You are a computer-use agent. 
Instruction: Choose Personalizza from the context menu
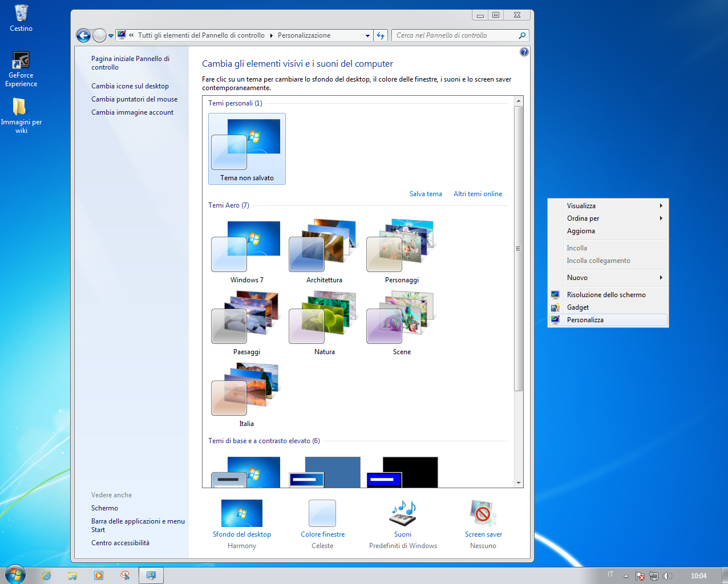pyautogui.click(x=585, y=320)
